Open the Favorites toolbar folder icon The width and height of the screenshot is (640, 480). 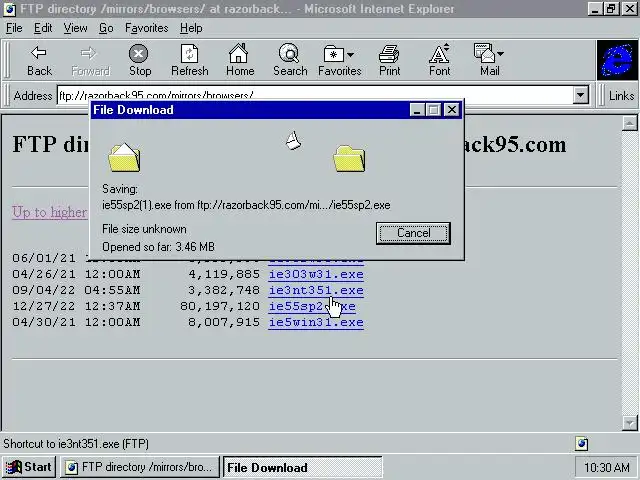[x=333, y=53]
